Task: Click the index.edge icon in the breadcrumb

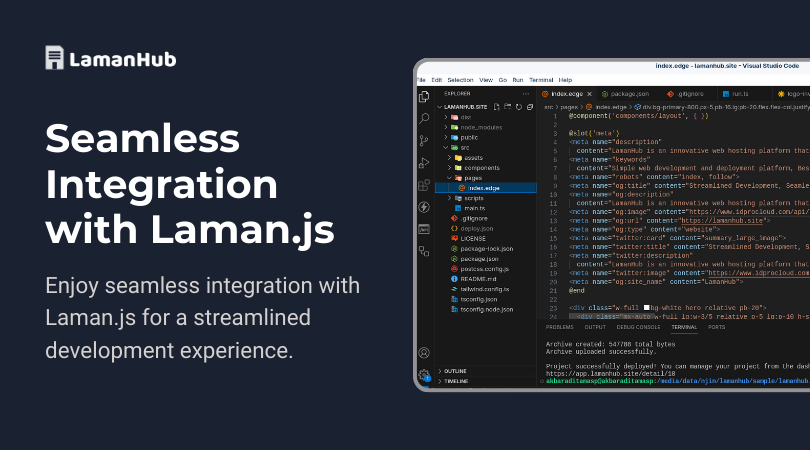Action: coord(588,107)
